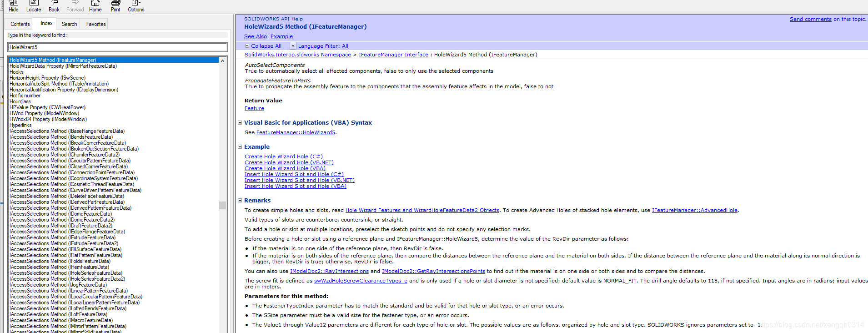
Task: Collapse the Visual Basic for Applications (VBA) Syntax section
Action: (x=240, y=123)
